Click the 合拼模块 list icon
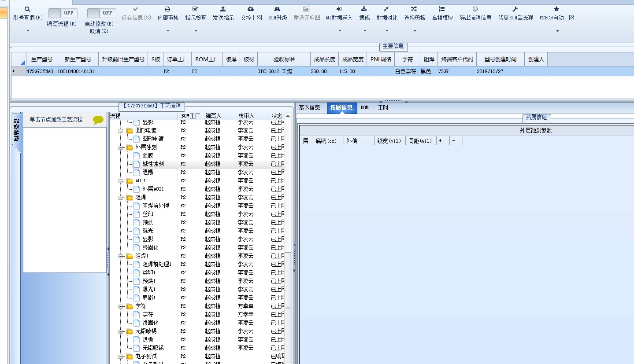This screenshot has height=364, width=634. (442, 9)
